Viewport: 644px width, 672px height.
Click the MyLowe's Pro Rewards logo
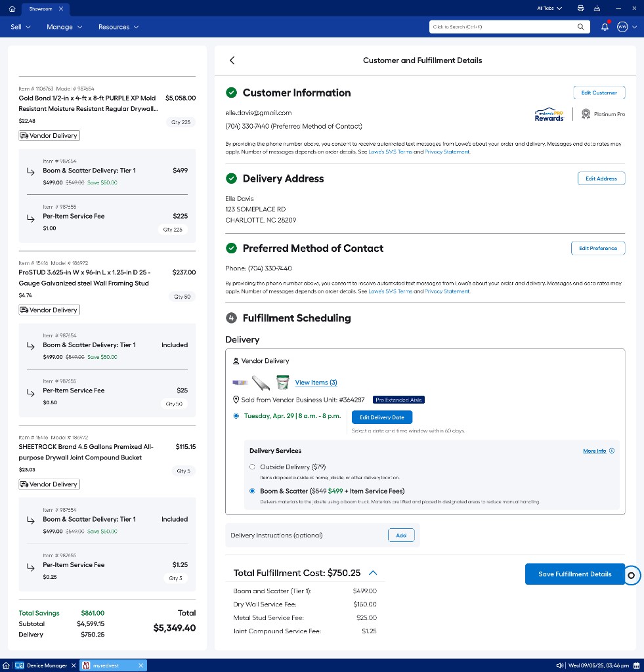click(549, 114)
